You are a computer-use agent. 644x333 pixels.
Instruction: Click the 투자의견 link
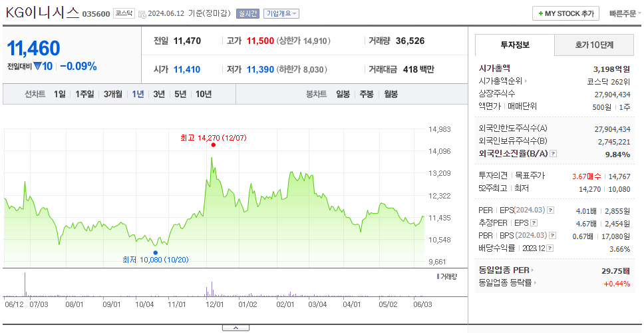(493, 176)
